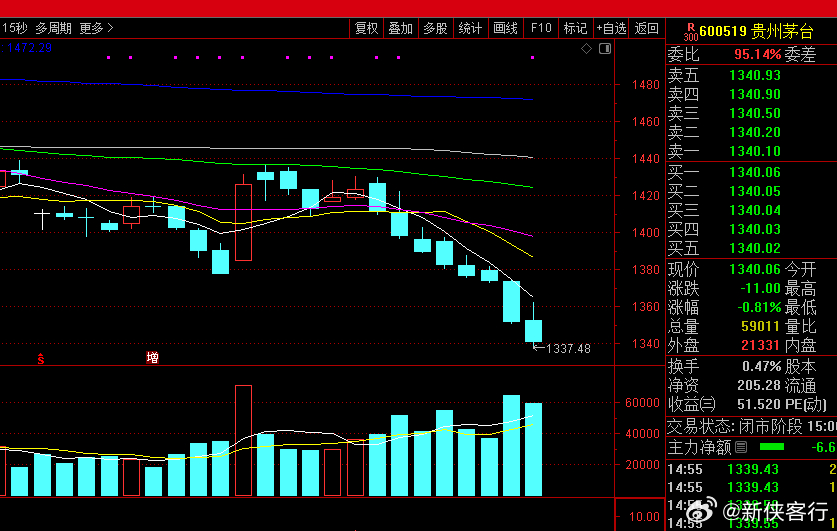
Task: Open the list icon beside 主力净额
Action: pos(741,447)
